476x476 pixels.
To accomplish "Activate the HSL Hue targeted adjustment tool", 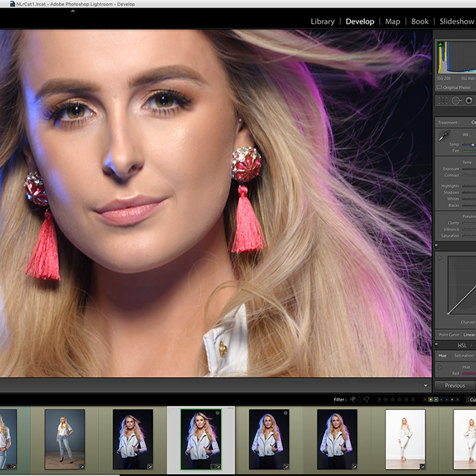I will coord(439,367).
